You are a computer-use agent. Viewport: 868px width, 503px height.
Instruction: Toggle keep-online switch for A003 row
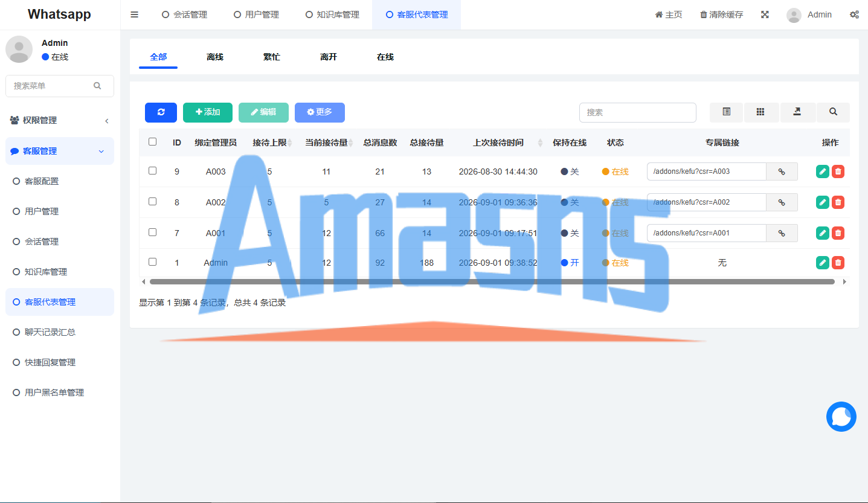(570, 171)
